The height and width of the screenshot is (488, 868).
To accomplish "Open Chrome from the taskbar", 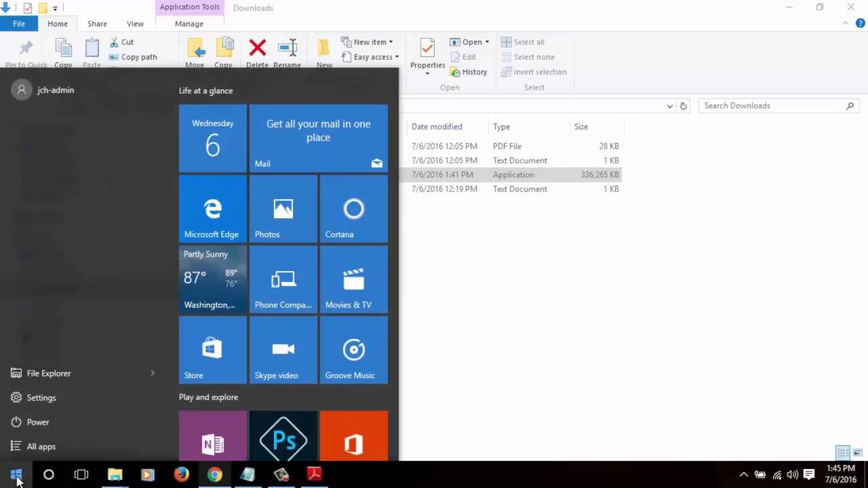I will point(214,474).
